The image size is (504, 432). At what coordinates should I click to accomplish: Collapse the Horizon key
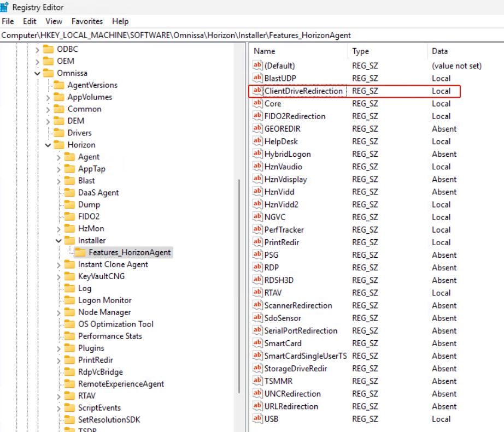pyautogui.click(x=48, y=145)
